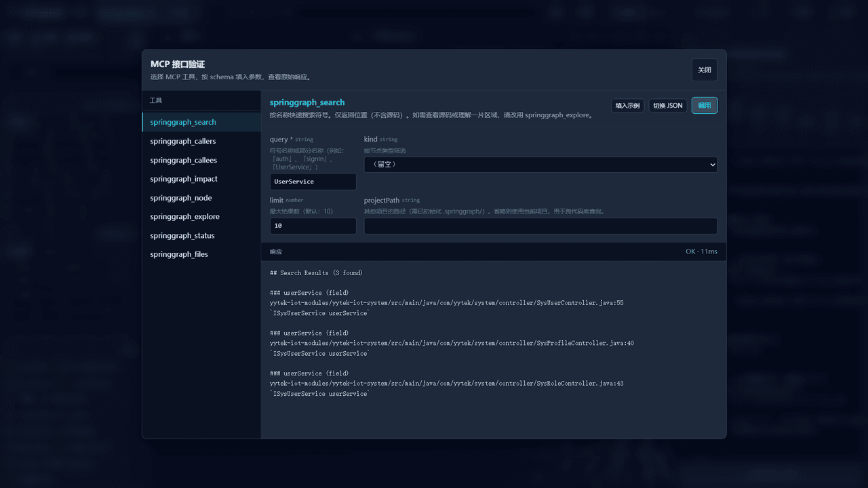The width and height of the screenshot is (868, 488).
Task: Click SysProfileController.java:40 path line
Action: coord(452,343)
